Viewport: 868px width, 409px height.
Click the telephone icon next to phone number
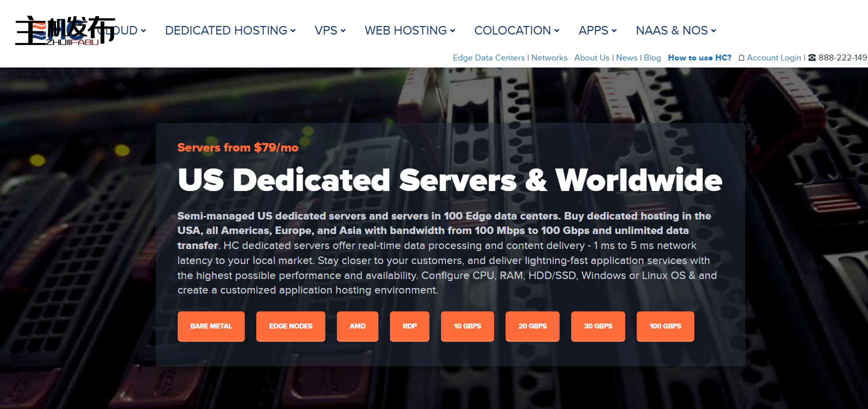(812, 58)
